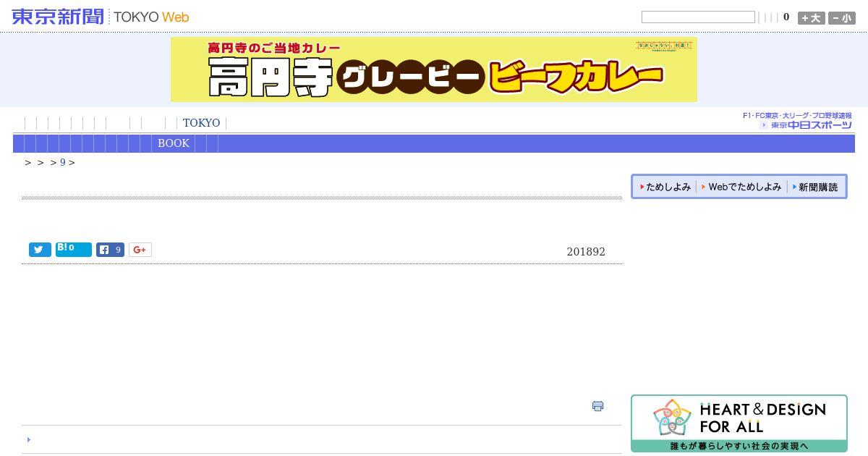Open the 高円寺グレービービーフカレー banner ad

[434, 69]
